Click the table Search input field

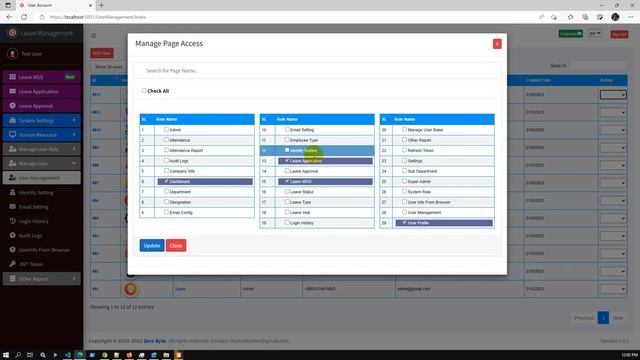597,66
